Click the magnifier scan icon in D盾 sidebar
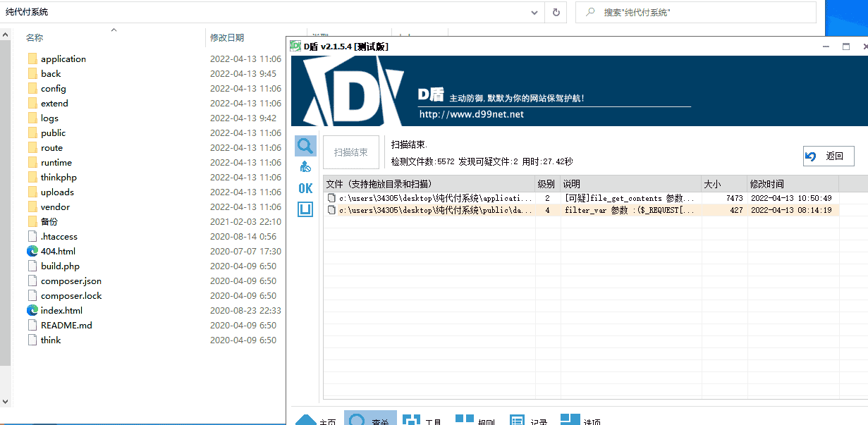868x425 pixels. [x=305, y=146]
